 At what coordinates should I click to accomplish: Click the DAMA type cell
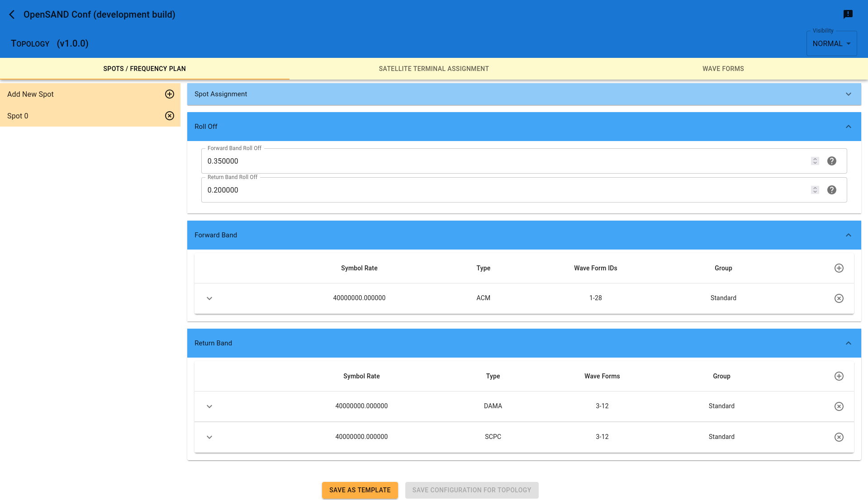coord(493,406)
